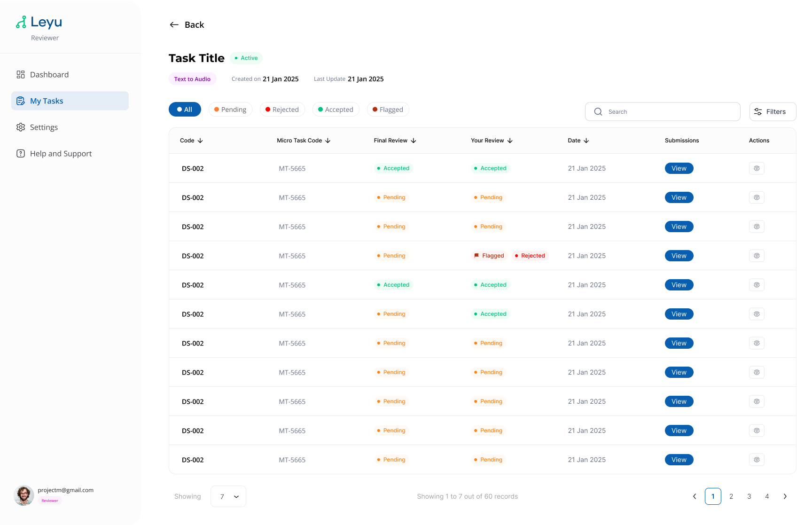The width and height of the screenshot is (812, 525).
Task: Click the eye icon in first row
Action: pyautogui.click(x=757, y=168)
